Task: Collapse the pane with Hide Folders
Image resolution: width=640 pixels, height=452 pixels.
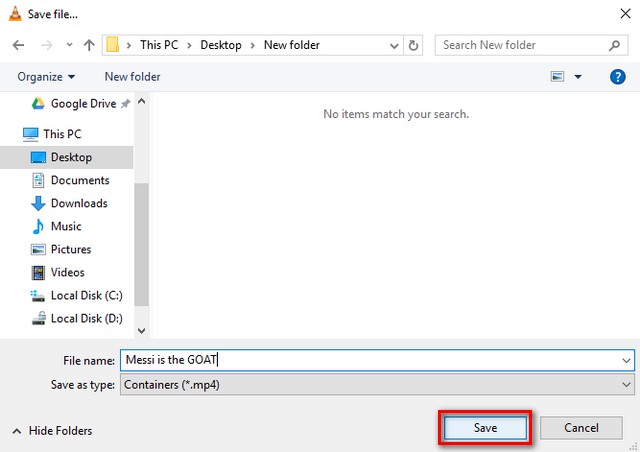Action: [x=52, y=431]
